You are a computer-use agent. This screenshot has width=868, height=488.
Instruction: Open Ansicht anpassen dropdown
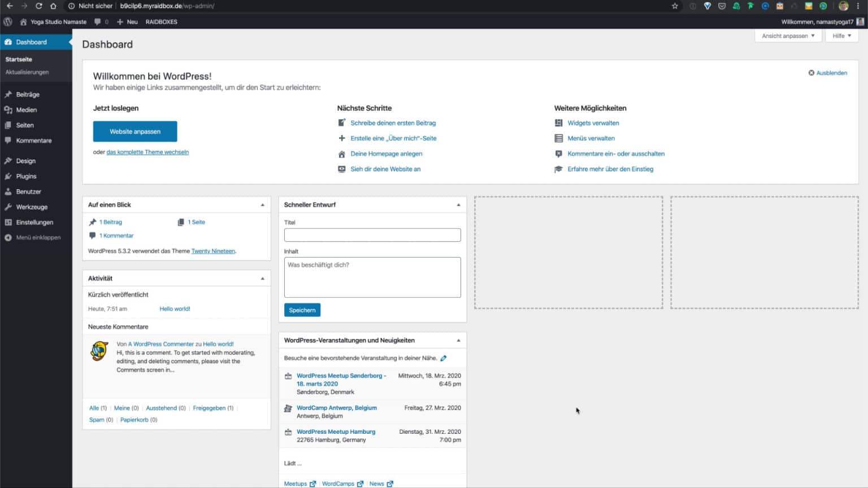coord(788,36)
